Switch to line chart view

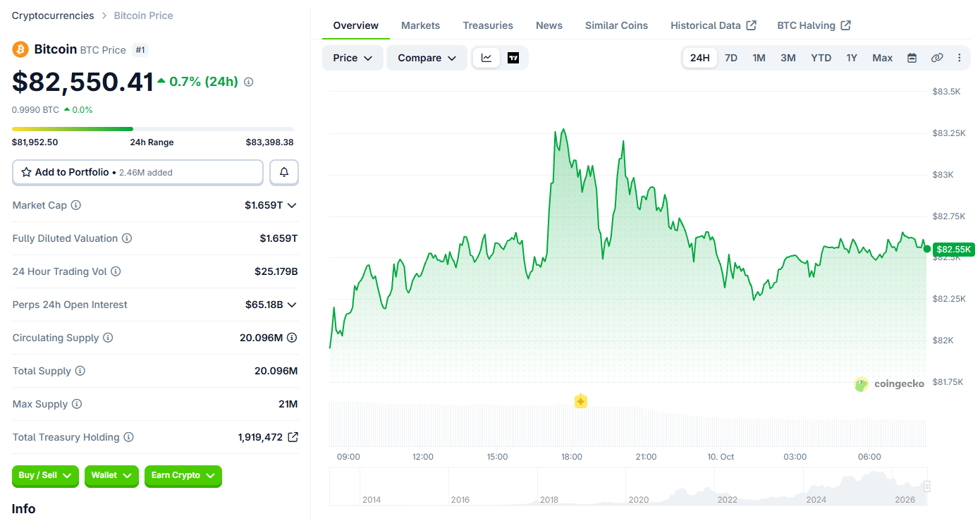pyautogui.click(x=486, y=58)
